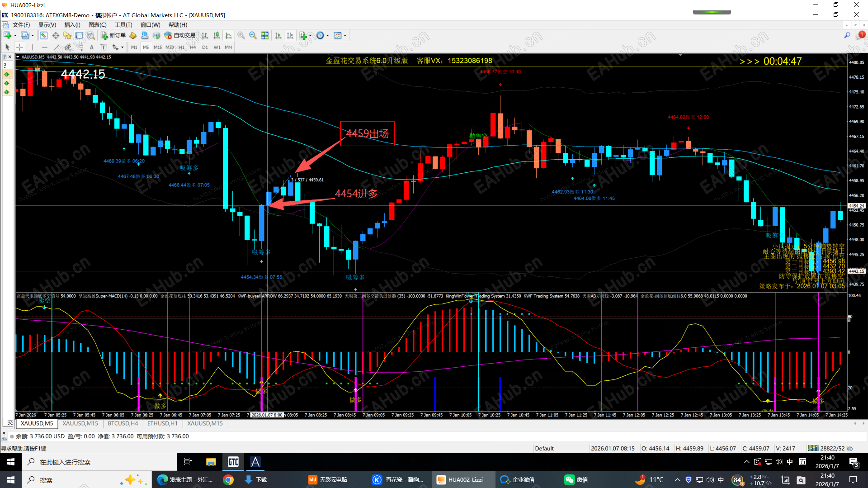The width and height of the screenshot is (868, 488).
Task: Expand the Periods clock dropdown arrow
Action: [x=328, y=35]
